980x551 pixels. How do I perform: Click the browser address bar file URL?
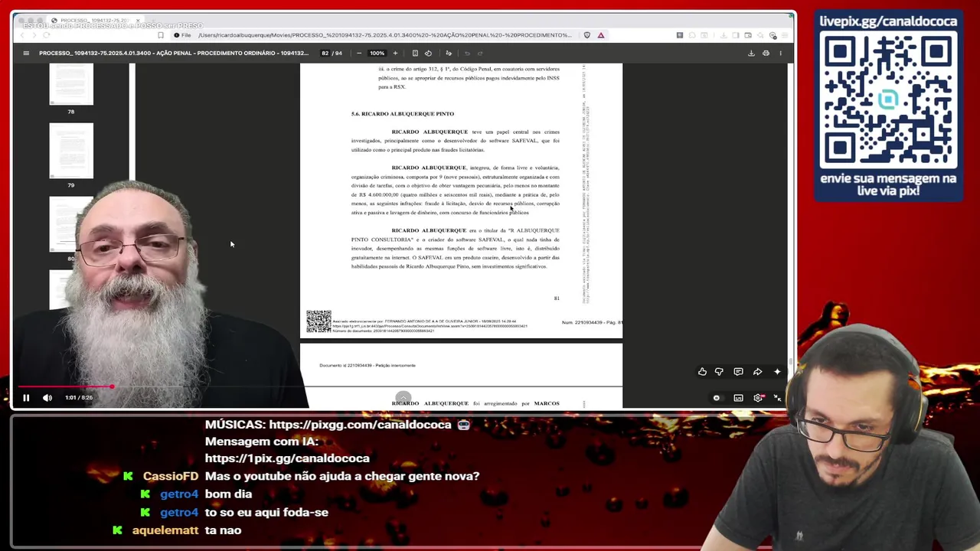pos(385,35)
